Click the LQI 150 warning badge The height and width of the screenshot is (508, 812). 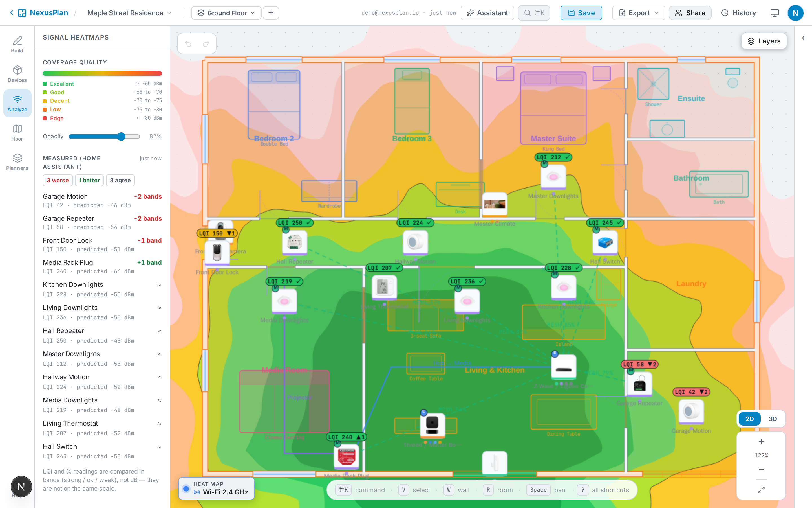217,233
